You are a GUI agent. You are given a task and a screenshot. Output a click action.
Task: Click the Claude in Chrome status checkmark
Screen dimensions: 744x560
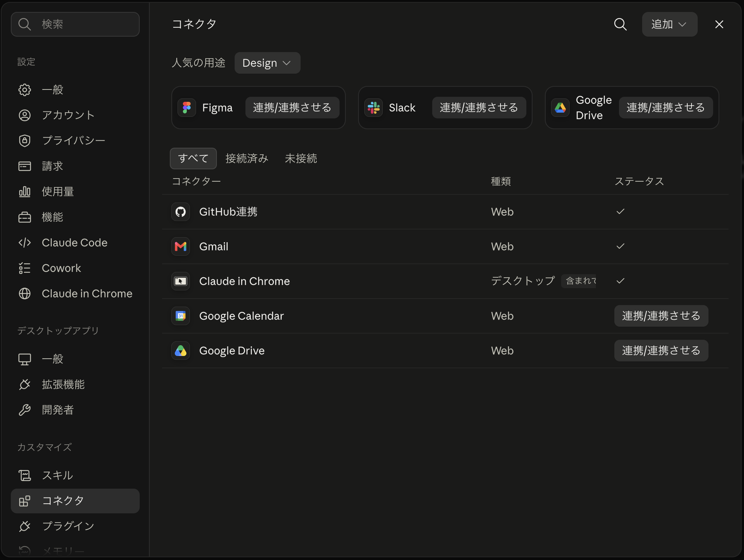[x=620, y=281]
